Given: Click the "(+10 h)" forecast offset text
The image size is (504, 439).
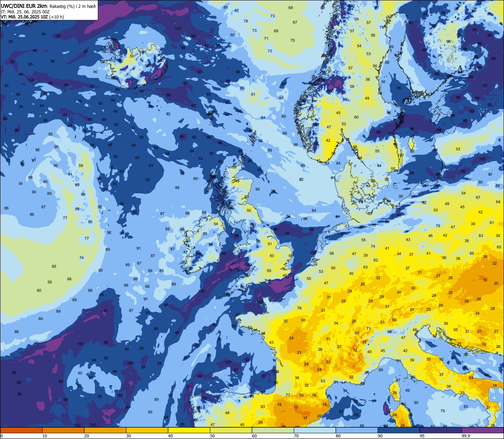Looking at the screenshot, I should pos(56,17).
